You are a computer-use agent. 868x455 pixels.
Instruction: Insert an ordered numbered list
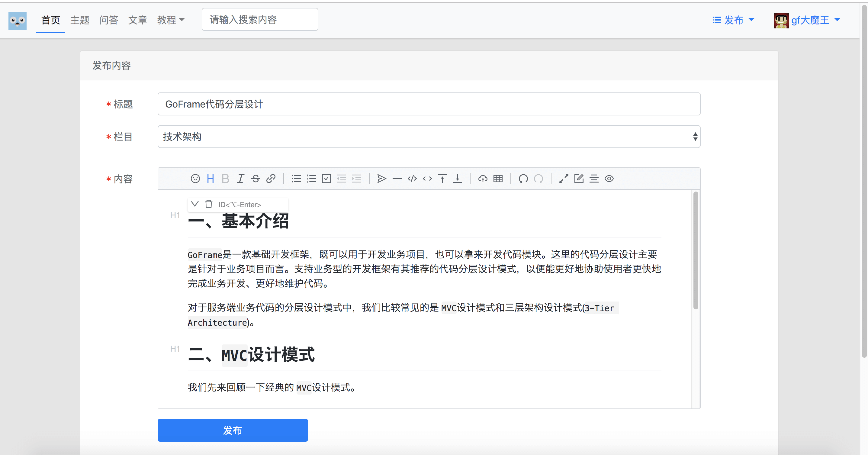pyautogui.click(x=311, y=179)
